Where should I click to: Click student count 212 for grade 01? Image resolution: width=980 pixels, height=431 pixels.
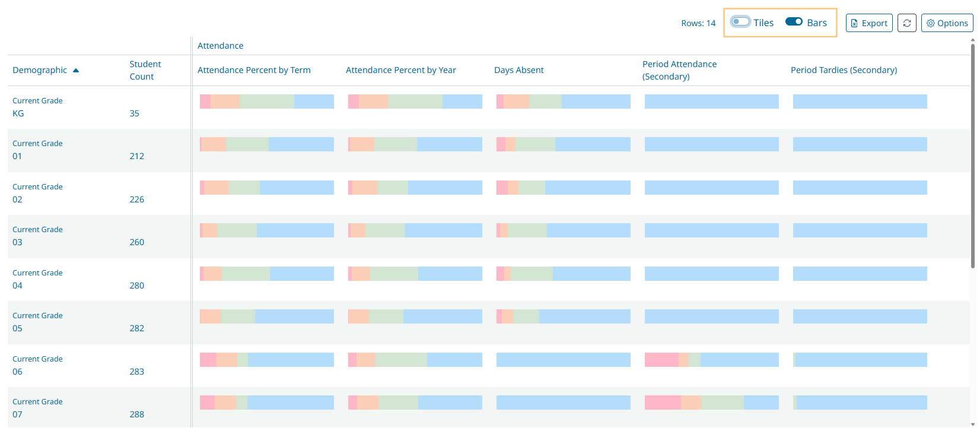tap(137, 156)
